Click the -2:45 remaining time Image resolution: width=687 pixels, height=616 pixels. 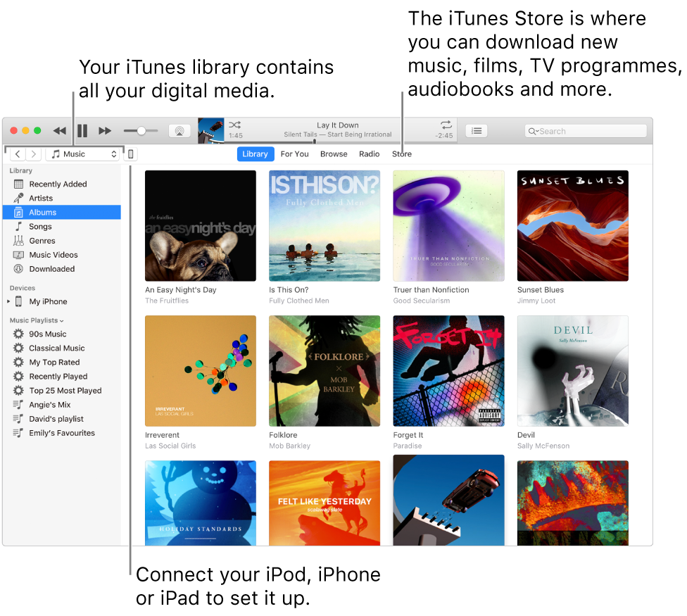pyautogui.click(x=443, y=136)
